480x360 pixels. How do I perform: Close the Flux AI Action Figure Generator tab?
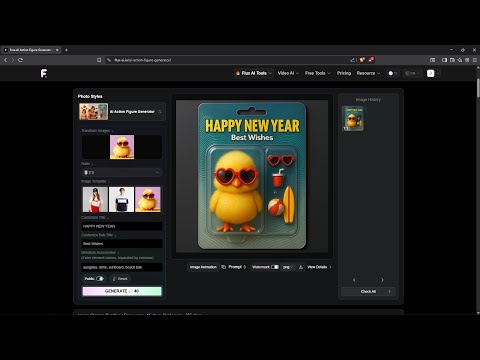click(x=57, y=50)
